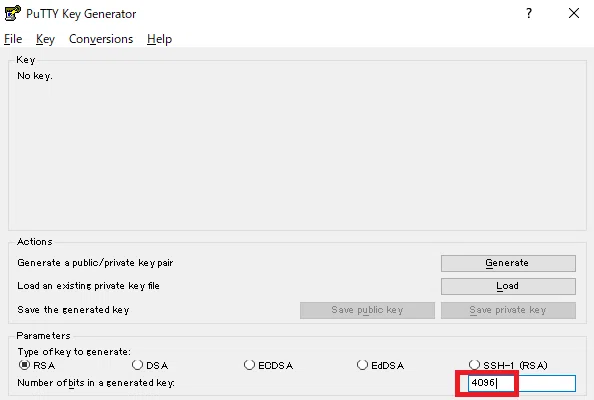Click the number of bits input field

522,383
